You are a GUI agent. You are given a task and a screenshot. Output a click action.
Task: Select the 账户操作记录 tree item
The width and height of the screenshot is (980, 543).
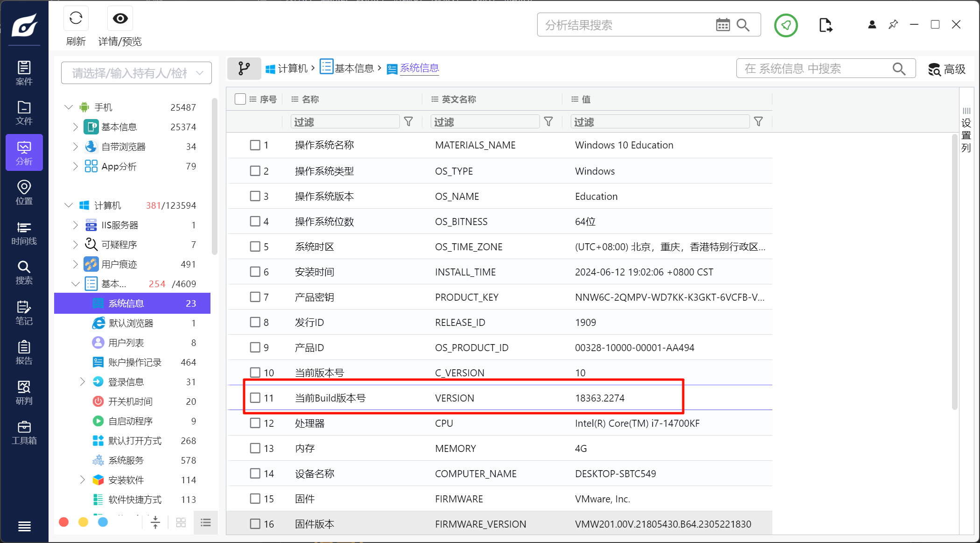coord(134,362)
